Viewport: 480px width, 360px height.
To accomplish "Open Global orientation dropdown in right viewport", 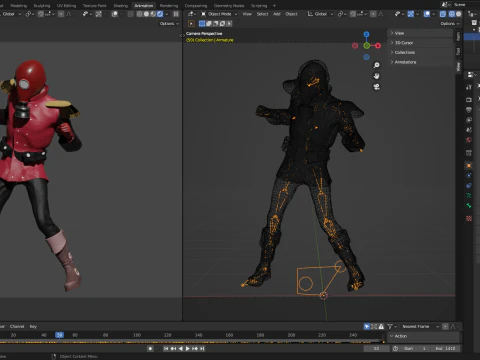I will coord(320,14).
